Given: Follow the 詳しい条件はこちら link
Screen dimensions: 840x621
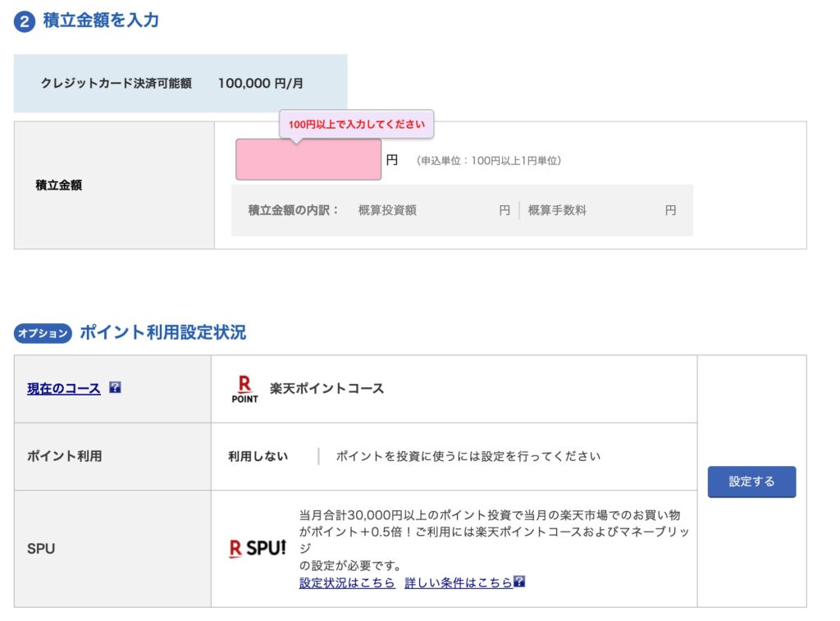Looking at the screenshot, I should click(458, 582).
